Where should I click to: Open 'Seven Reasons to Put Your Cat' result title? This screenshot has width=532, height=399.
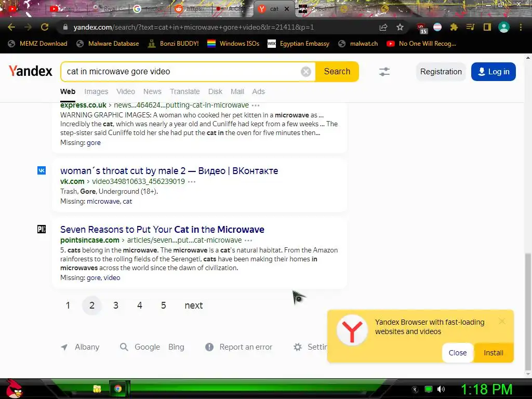tap(162, 230)
